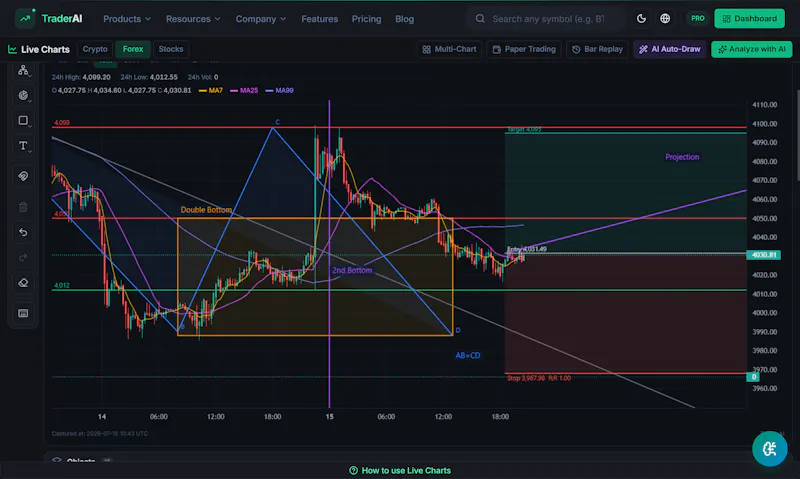Switch to the Stocks tab
This screenshot has height=479, width=800.
pos(171,49)
